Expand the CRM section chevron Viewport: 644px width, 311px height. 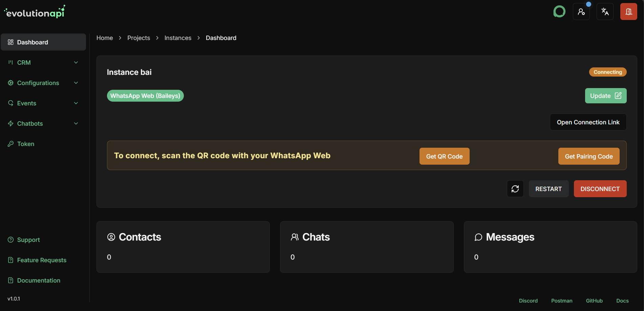(76, 62)
